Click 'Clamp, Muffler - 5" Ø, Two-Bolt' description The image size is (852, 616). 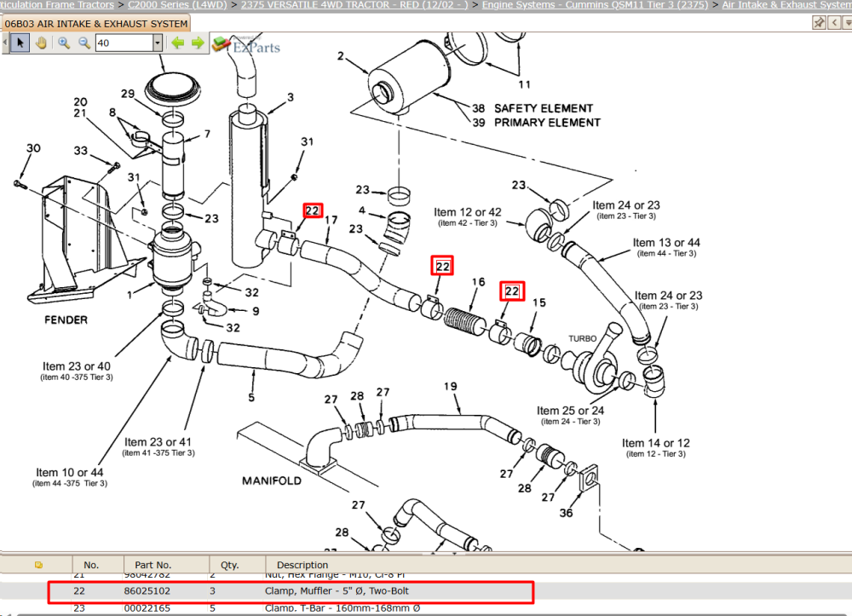[337, 591]
